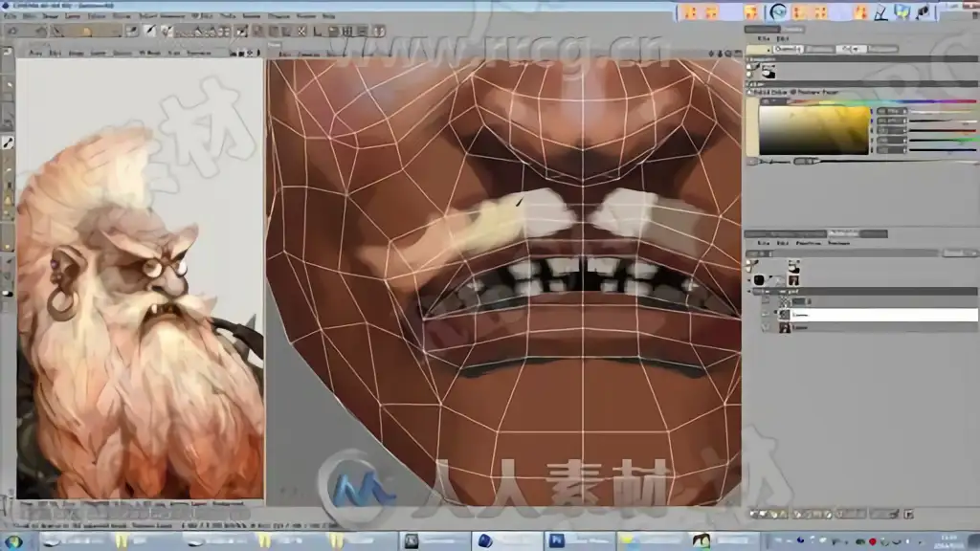Screen dimensions: 980x551
Task: Click the L-shaped icon in top toolbar
Action: click(x=318, y=31)
